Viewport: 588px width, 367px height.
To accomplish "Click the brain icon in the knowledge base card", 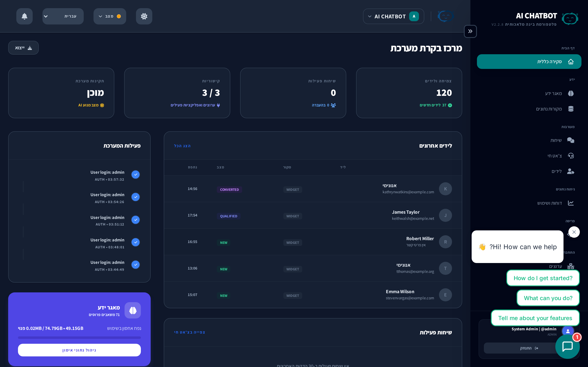I will [133, 310].
